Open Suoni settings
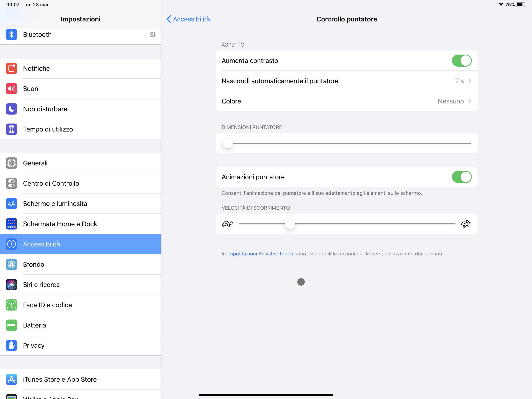This screenshot has height=399, width=532. (81, 89)
